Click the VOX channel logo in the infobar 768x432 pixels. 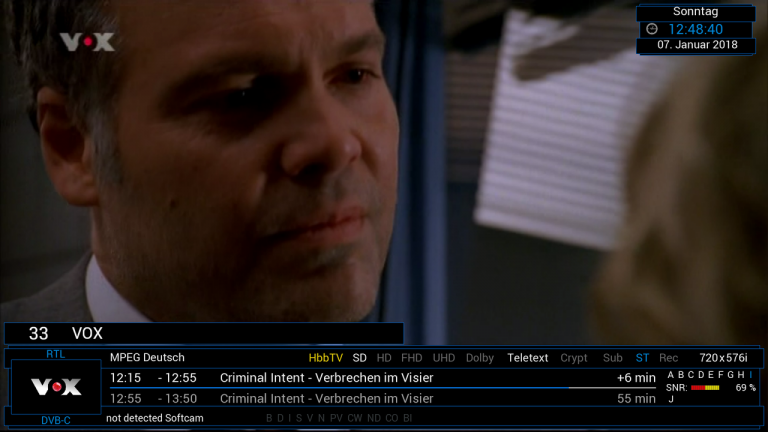coord(56,387)
